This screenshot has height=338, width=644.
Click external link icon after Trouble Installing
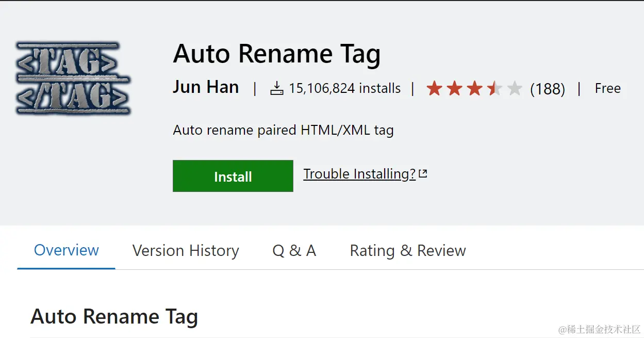pos(423,174)
